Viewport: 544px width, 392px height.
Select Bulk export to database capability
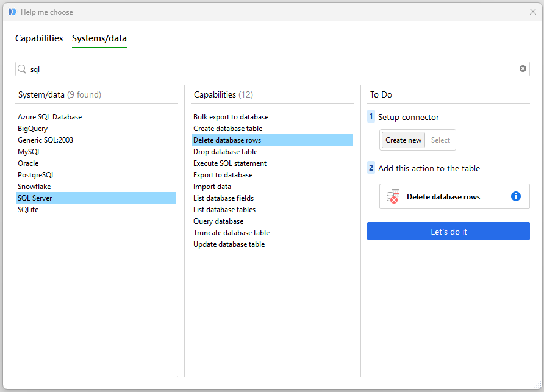click(x=231, y=117)
